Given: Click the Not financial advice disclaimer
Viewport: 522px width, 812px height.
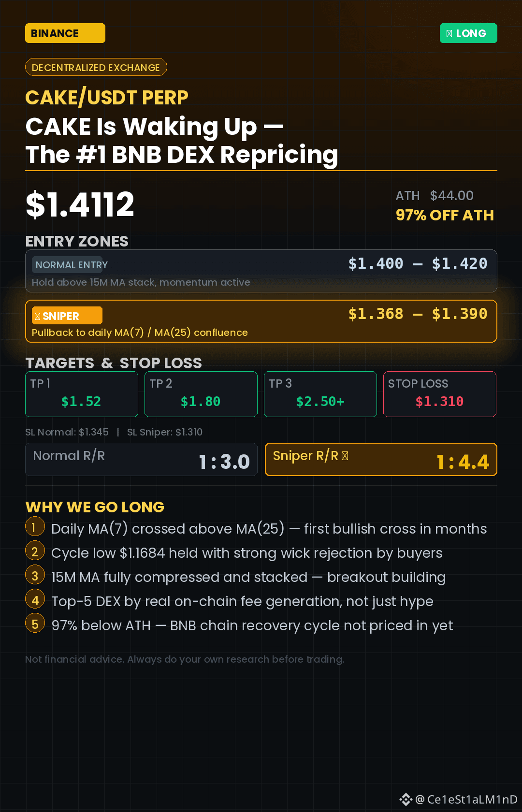Looking at the screenshot, I should 185,659.
